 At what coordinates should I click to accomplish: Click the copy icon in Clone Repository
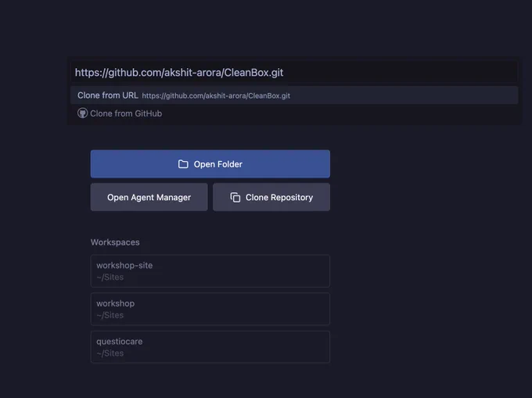pos(235,197)
